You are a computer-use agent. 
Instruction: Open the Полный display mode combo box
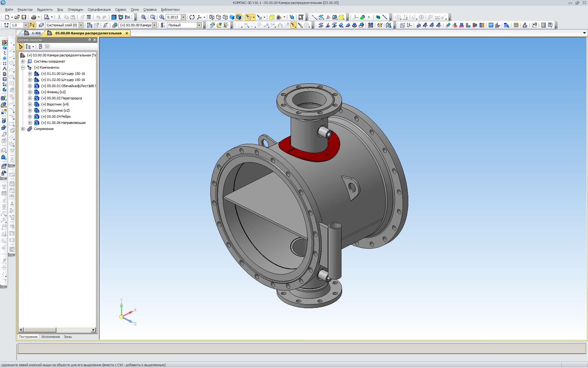(x=199, y=25)
